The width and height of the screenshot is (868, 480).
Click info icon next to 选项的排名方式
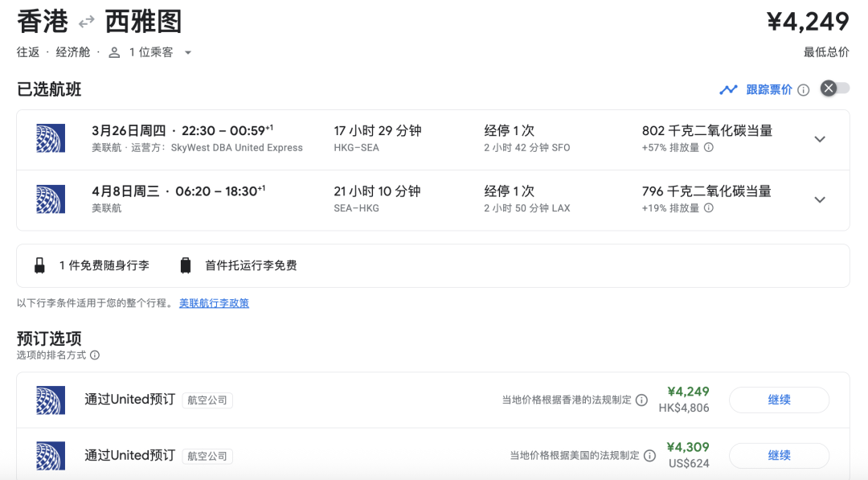pos(95,355)
